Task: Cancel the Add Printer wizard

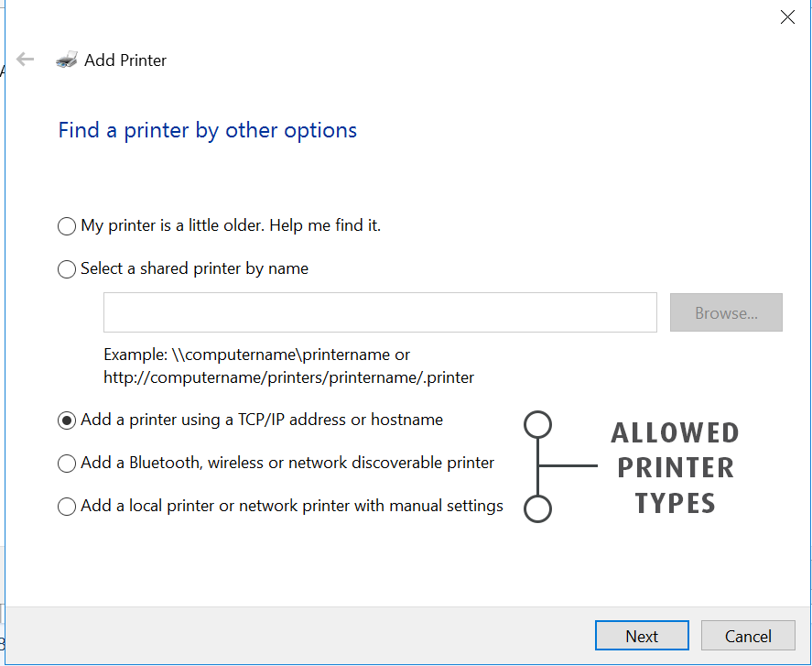Action: pos(748,636)
